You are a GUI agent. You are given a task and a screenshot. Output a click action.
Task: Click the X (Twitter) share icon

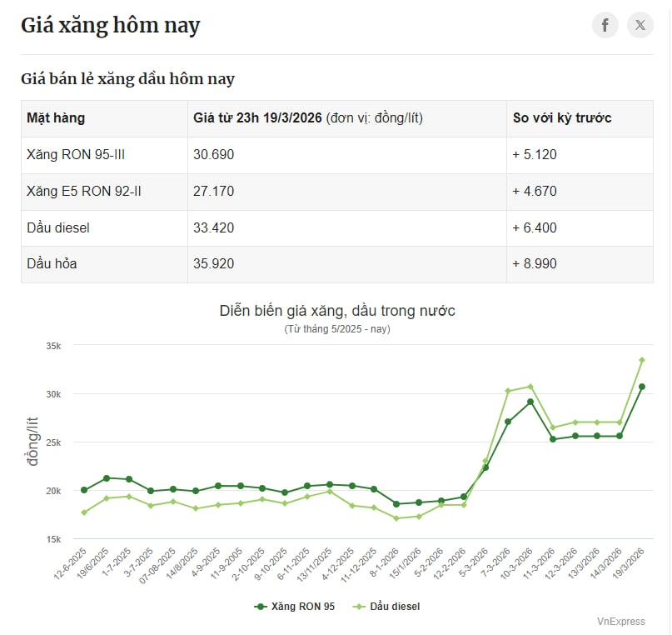pos(640,25)
